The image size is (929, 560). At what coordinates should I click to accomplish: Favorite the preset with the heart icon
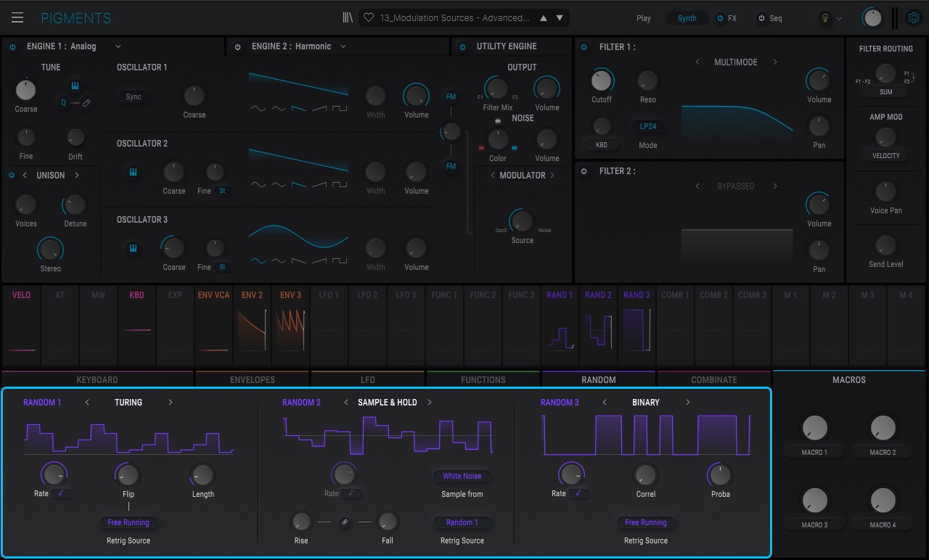tap(369, 17)
